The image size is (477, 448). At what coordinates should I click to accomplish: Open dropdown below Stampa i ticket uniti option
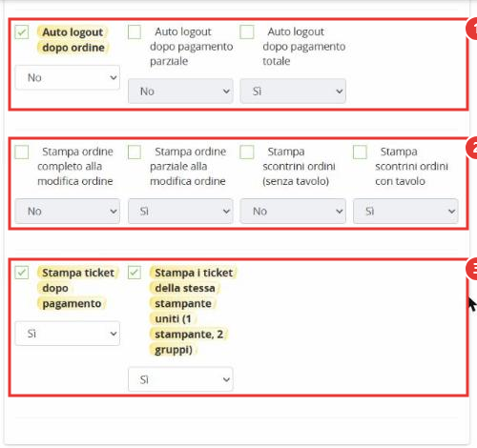[x=180, y=379]
